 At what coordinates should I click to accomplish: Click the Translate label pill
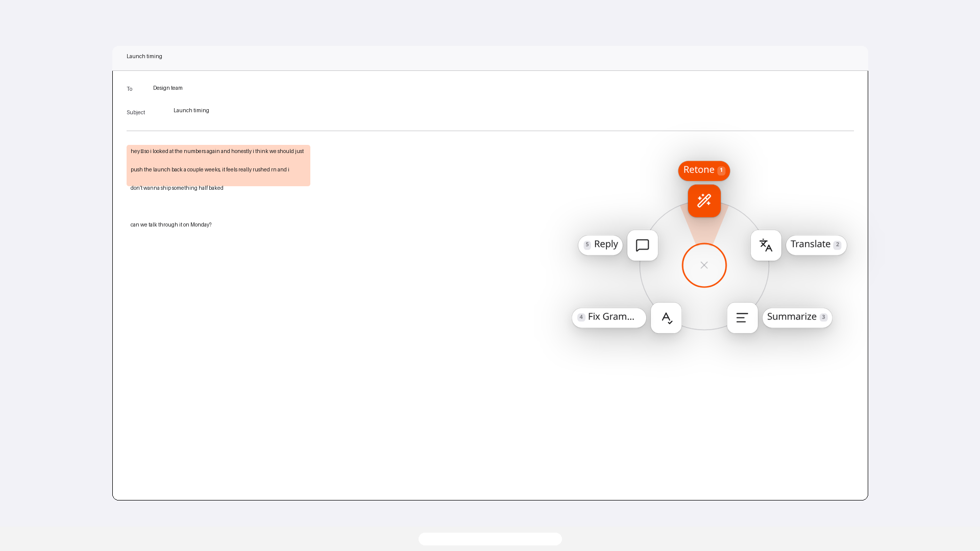click(816, 245)
